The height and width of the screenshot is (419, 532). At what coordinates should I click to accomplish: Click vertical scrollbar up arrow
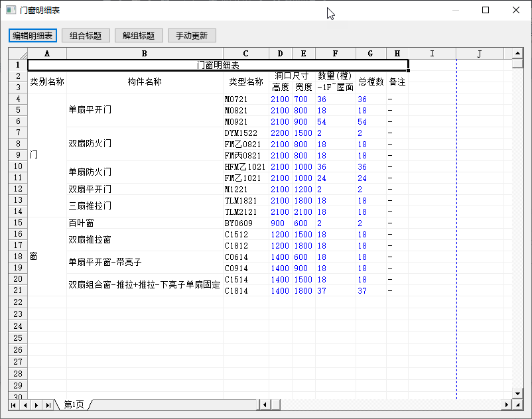click(517, 53)
